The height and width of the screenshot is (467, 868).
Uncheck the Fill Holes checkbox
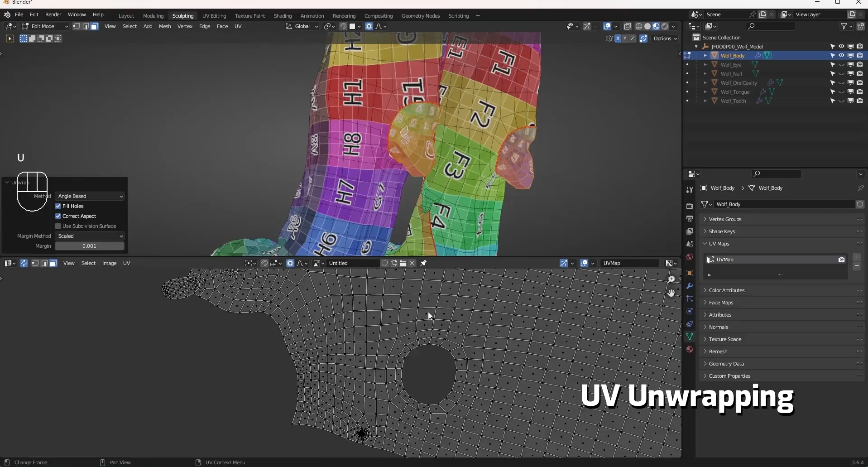point(58,206)
